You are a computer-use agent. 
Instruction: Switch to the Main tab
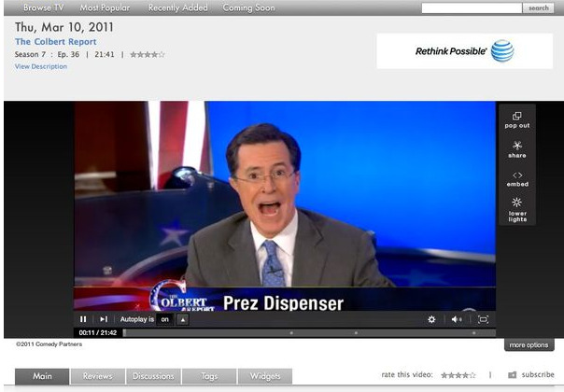42,376
